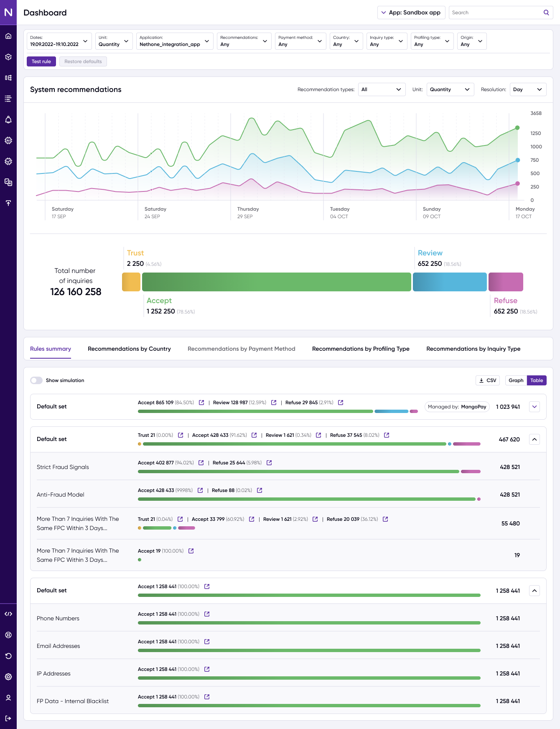560x729 pixels.
Task: Switch to Graph view
Action: click(516, 380)
